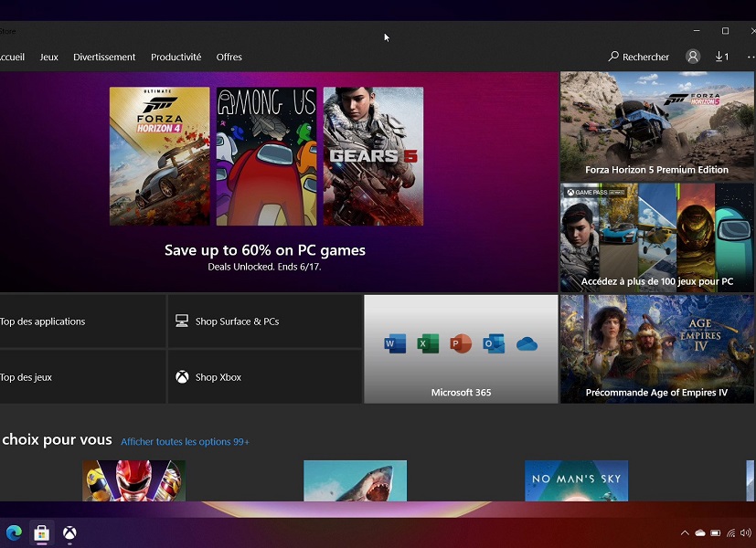756x548 pixels.
Task: Select the Productivité tab
Action: point(176,57)
